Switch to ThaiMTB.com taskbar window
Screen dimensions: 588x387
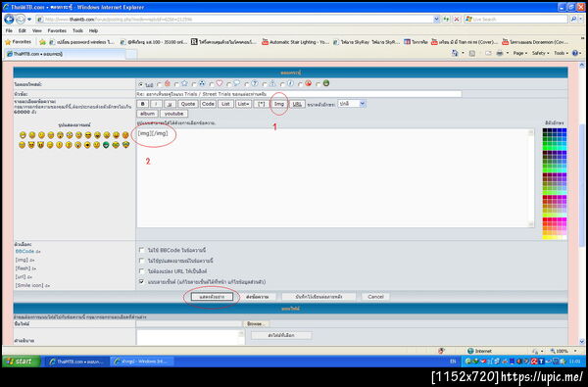tap(77, 362)
